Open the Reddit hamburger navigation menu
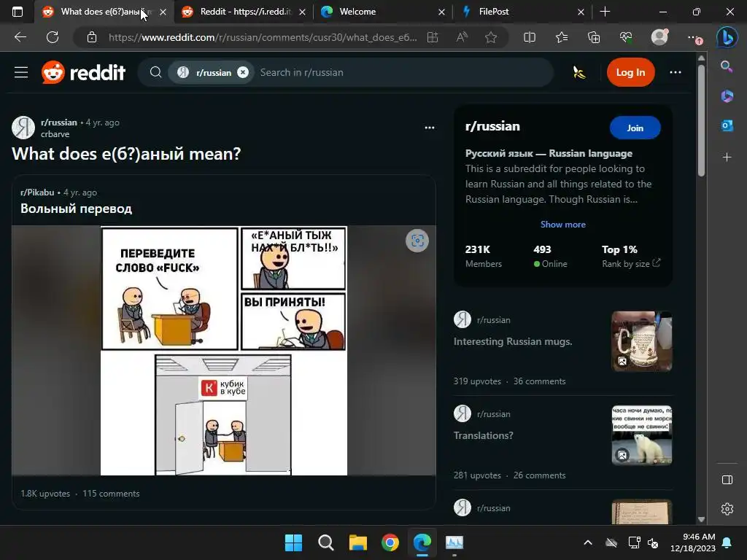The height and width of the screenshot is (560, 747). point(21,72)
